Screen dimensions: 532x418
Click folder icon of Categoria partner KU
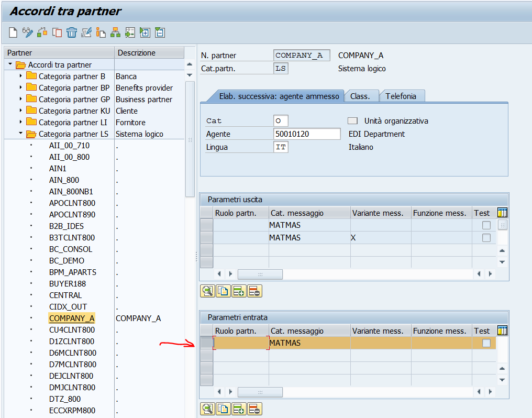pyautogui.click(x=31, y=111)
